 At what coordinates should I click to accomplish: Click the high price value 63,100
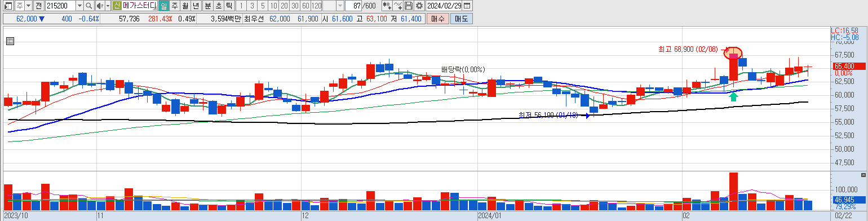click(x=377, y=19)
